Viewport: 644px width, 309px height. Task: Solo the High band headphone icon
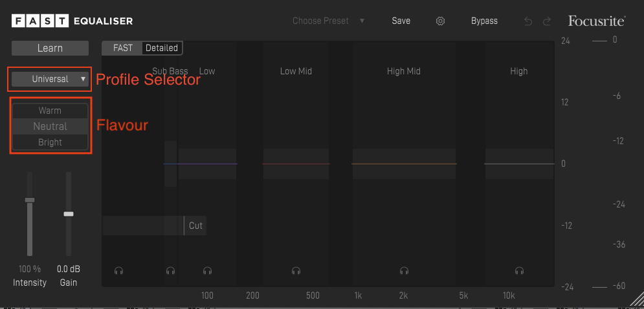coord(520,270)
